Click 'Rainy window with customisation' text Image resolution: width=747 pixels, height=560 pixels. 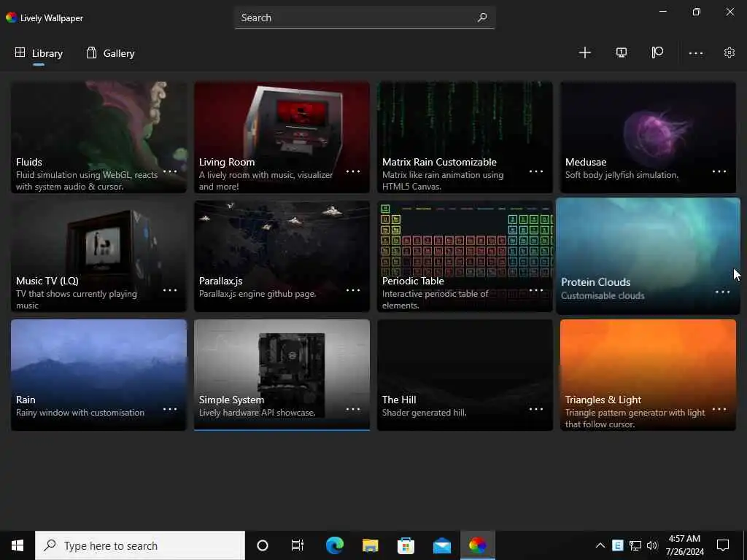(80, 413)
